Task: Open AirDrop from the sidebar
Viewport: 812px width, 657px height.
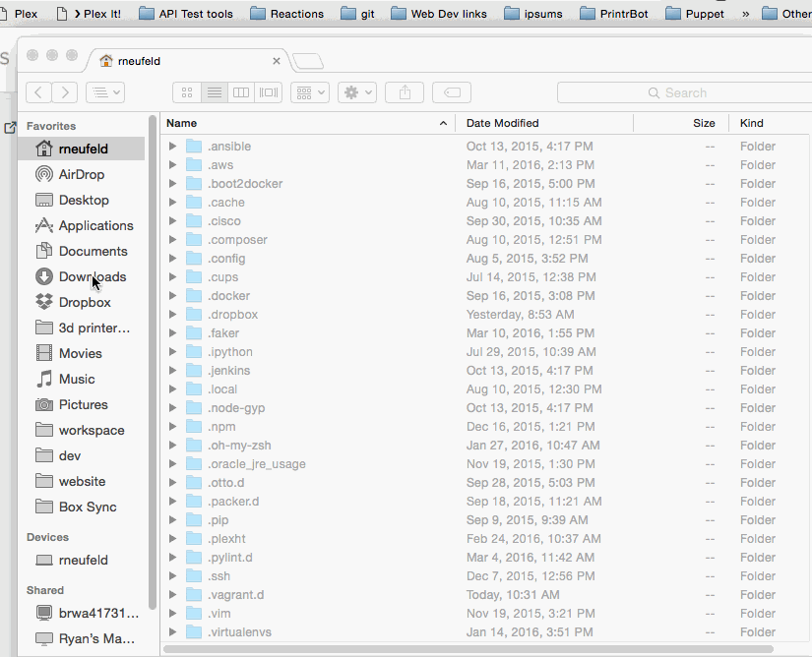Action: coord(81,174)
